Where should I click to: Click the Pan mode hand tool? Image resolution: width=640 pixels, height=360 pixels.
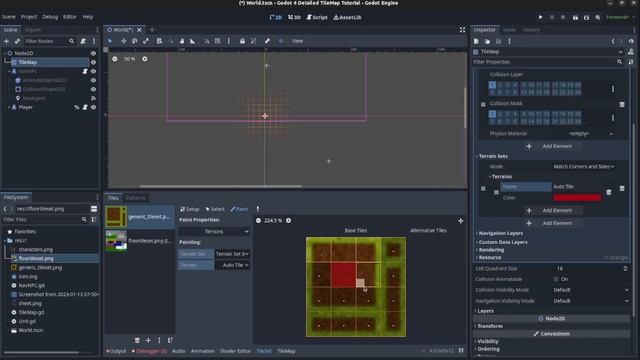[x=182, y=41]
